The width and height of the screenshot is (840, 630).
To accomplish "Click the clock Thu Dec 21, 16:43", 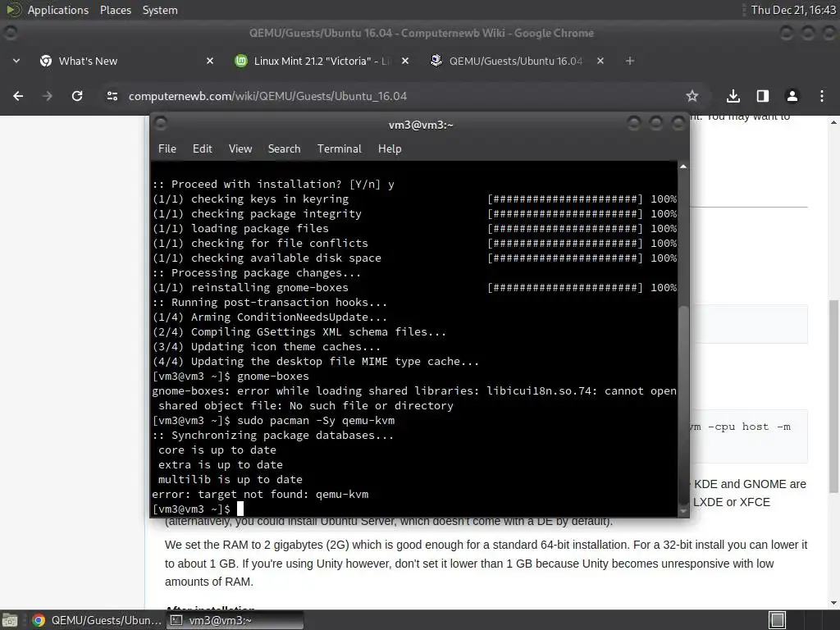I will 793,10.
